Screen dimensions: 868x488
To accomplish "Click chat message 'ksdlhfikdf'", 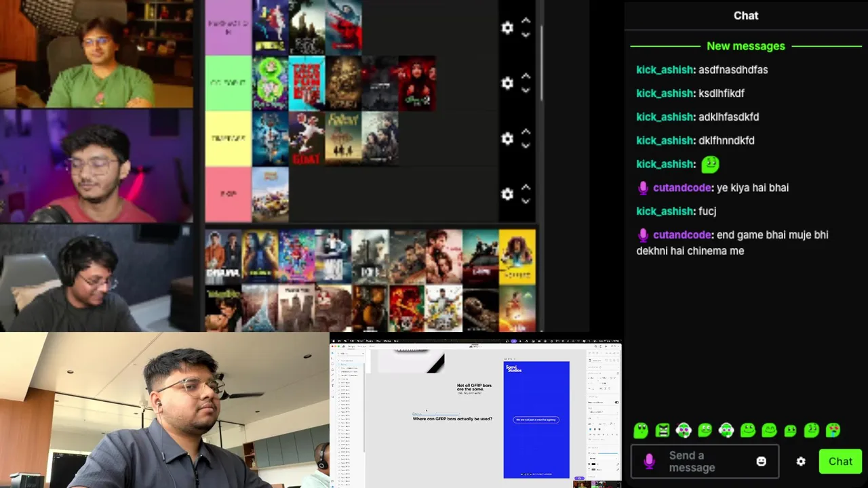I will tap(722, 94).
